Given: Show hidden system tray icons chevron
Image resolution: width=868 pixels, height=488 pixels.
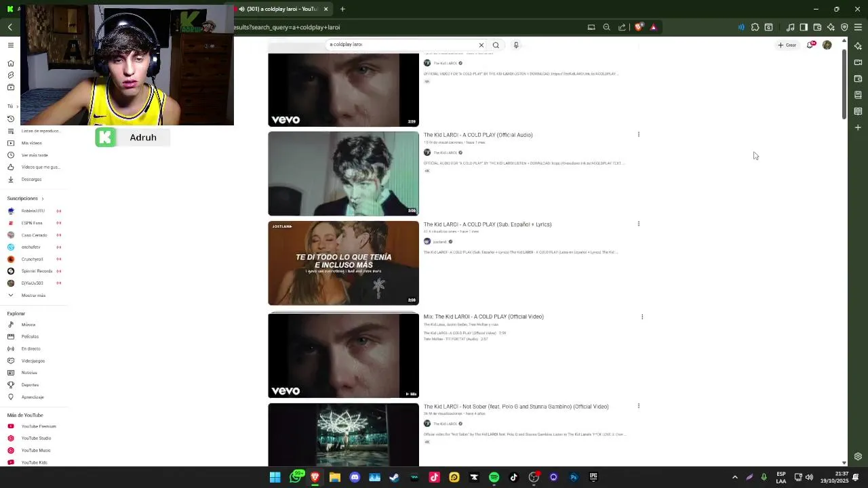Looking at the screenshot, I should 734,477.
